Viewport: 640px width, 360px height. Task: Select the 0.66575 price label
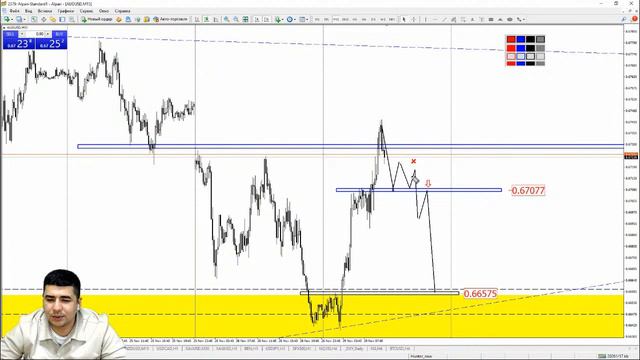(480, 293)
